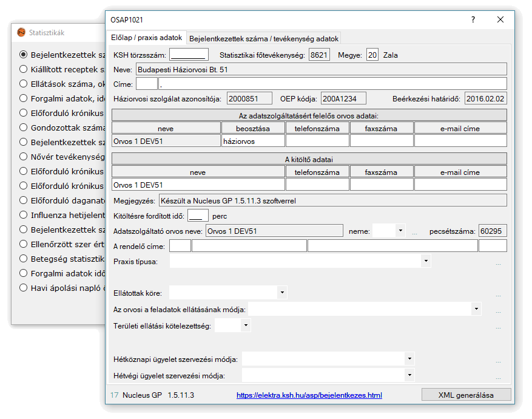
Task: Select the Nővér tevékenység radio button
Action: (23, 157)
